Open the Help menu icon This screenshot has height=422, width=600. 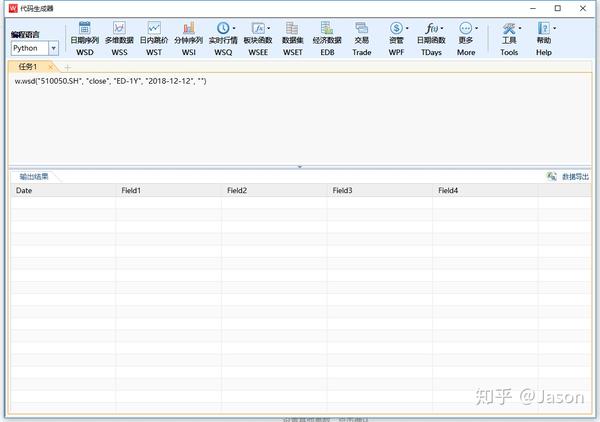pyautogui.click(x=543, y=28)
